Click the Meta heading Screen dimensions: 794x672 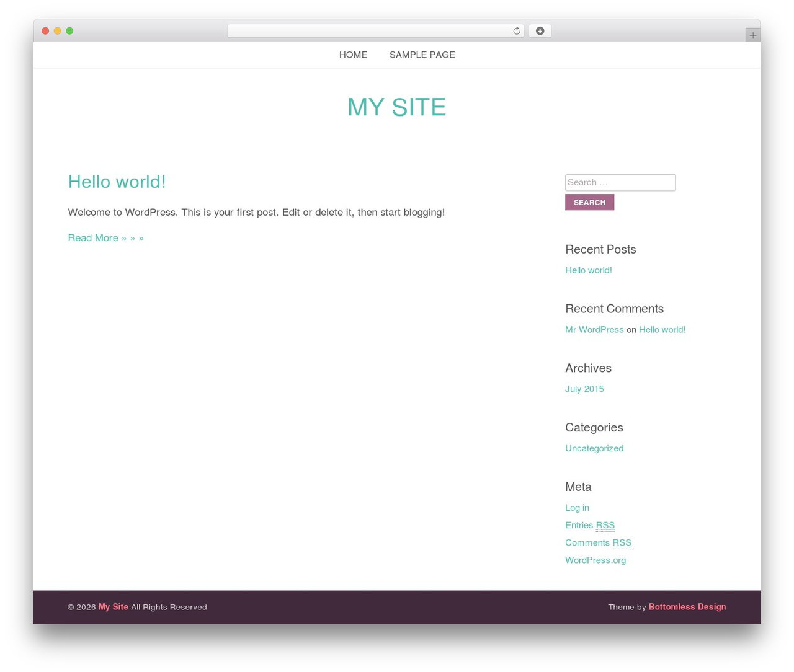pyautogui.click(x=578, y=487)
